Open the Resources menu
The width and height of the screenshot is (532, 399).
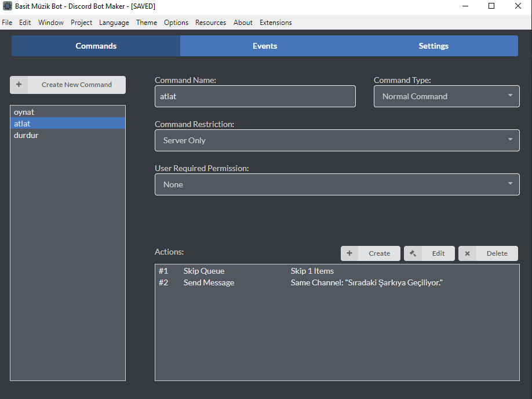pos(211,23)
